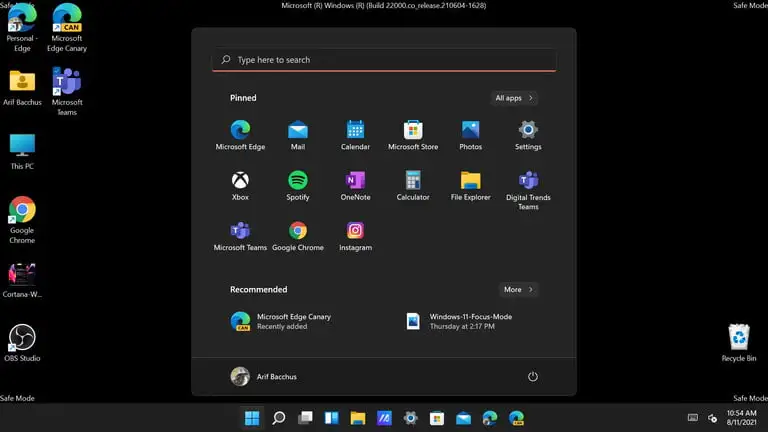768x432 pixels.
Task: Open Arif Bacchus user account menu
Action: click(x=264, y=377)
